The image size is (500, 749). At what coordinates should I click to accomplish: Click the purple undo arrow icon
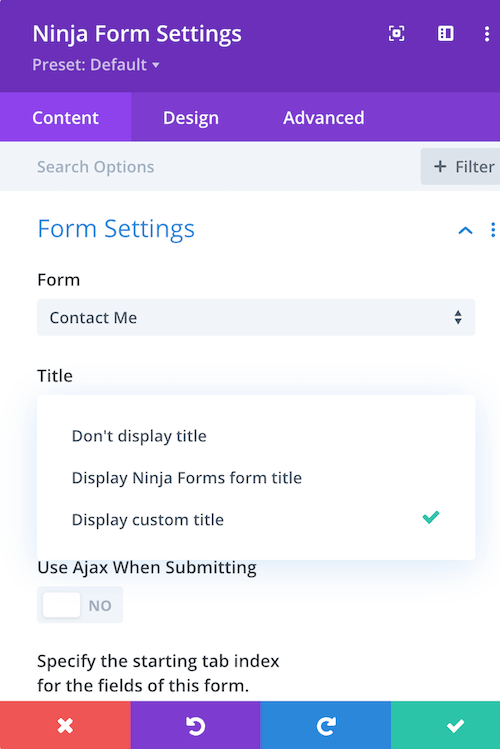pyautogui.click(x=195, y=725)
